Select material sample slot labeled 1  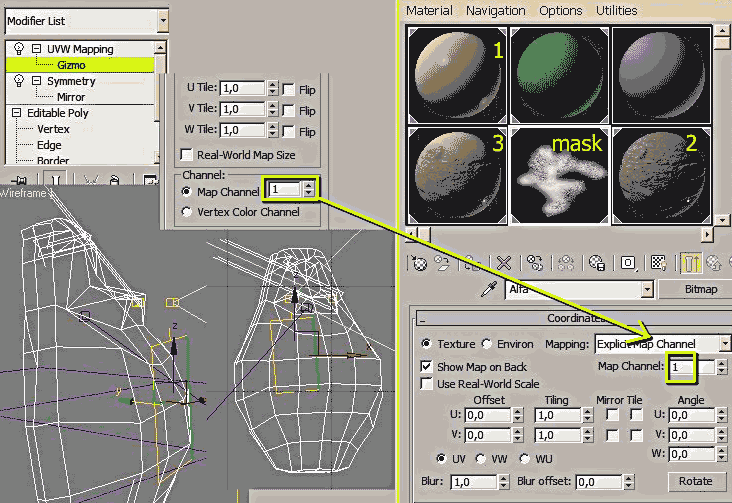[x=457, y=75]
